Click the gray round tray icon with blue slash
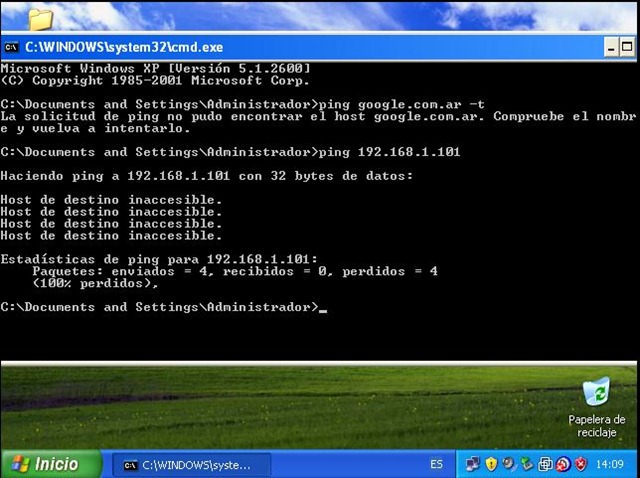Image resolution: width=640 pixels, height=478 pixels. [509, 464]
